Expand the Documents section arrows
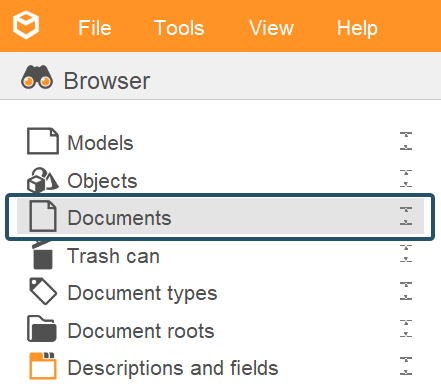Image resolution: width=441 pixels, height=391 pixels. click(x=406, y=216)
